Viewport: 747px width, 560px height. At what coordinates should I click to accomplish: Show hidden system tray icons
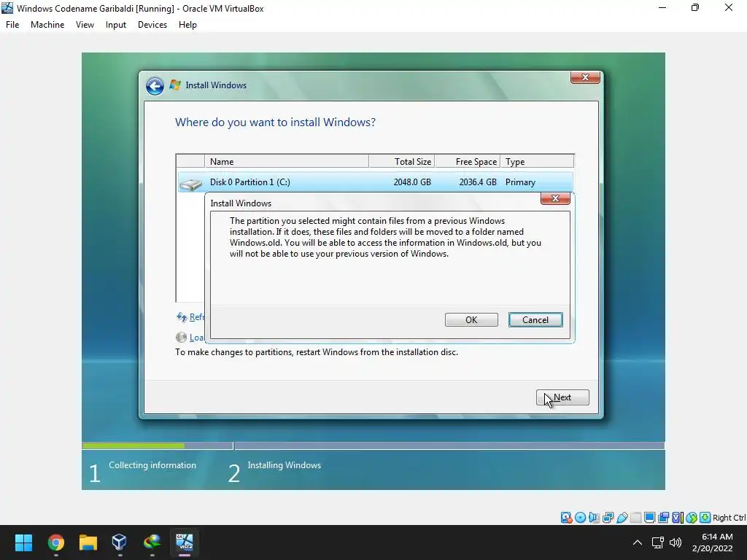pyautogui.click(x=638, y=542)
